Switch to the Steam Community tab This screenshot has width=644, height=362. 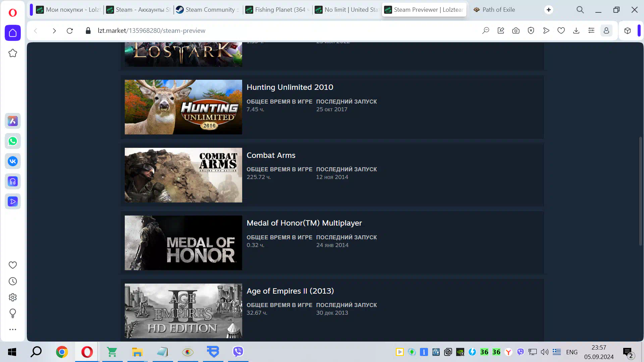[x=208, y=10]
